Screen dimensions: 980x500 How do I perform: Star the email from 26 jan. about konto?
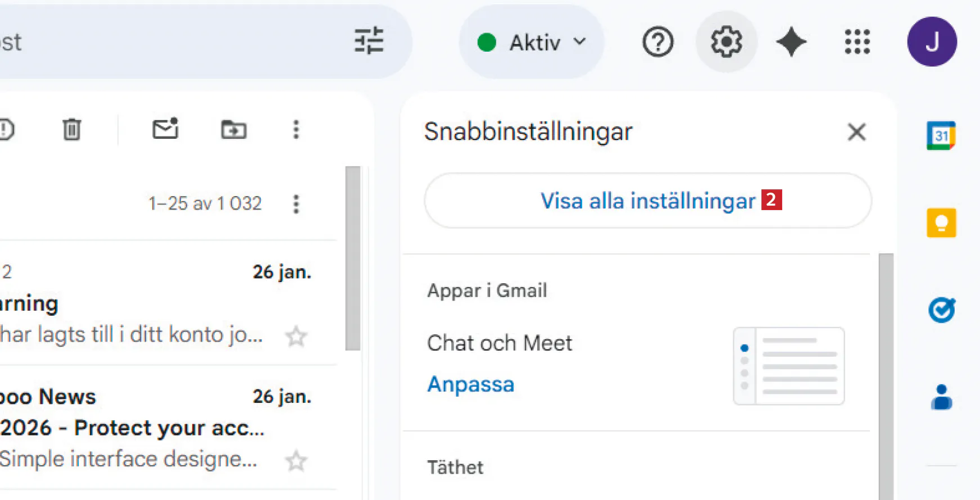pyautogui.click(x=296, y=337)
